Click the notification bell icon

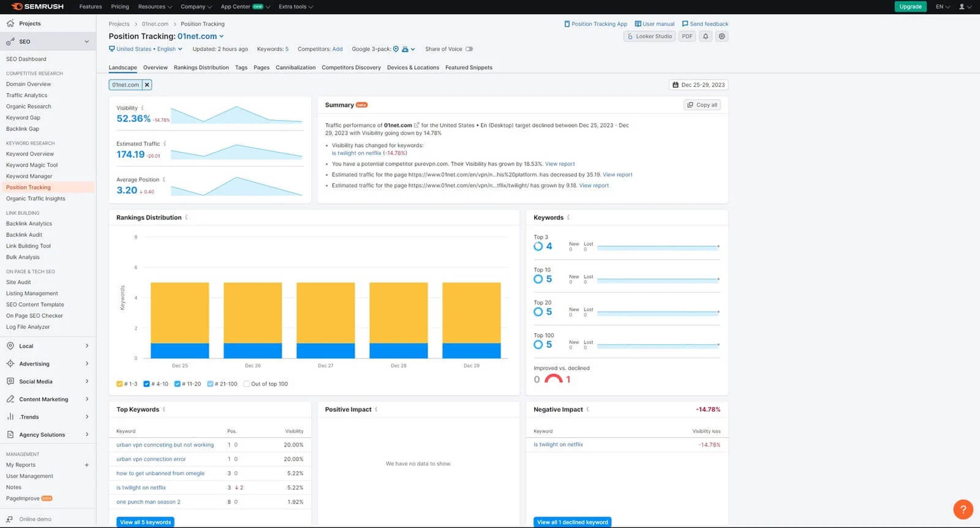tap(706, 36)
